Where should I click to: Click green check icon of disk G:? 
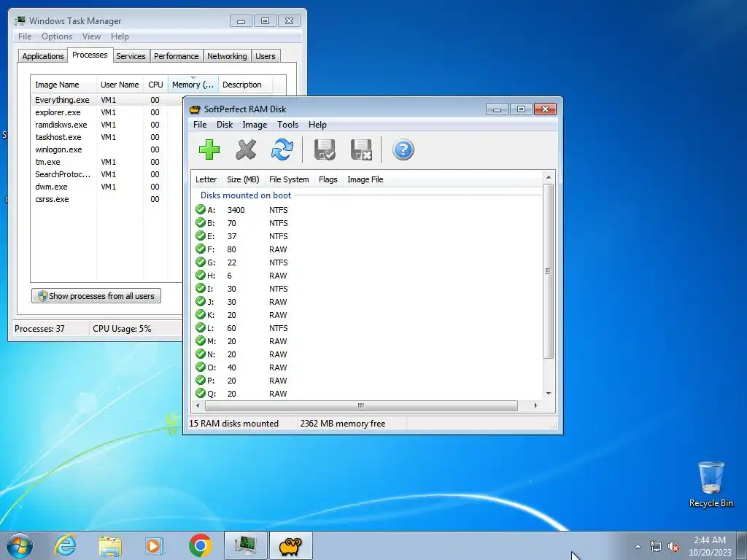(201, 262)
